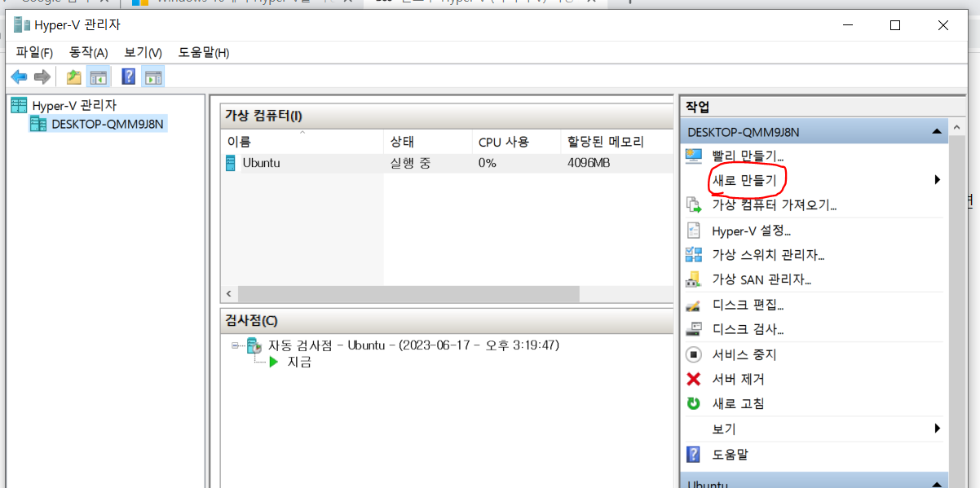Open the 동작(A) menu
980x488 pixels.
pyautogui.click(x=89, y=52)
